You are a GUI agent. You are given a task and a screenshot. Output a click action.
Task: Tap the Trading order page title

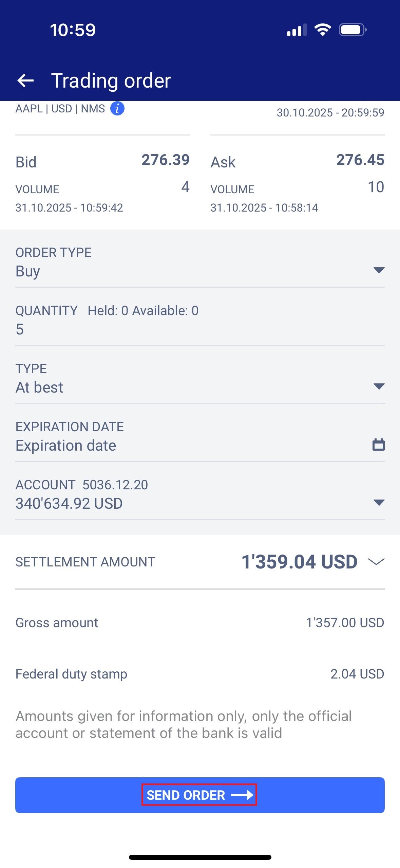click(x=111, y=81)
